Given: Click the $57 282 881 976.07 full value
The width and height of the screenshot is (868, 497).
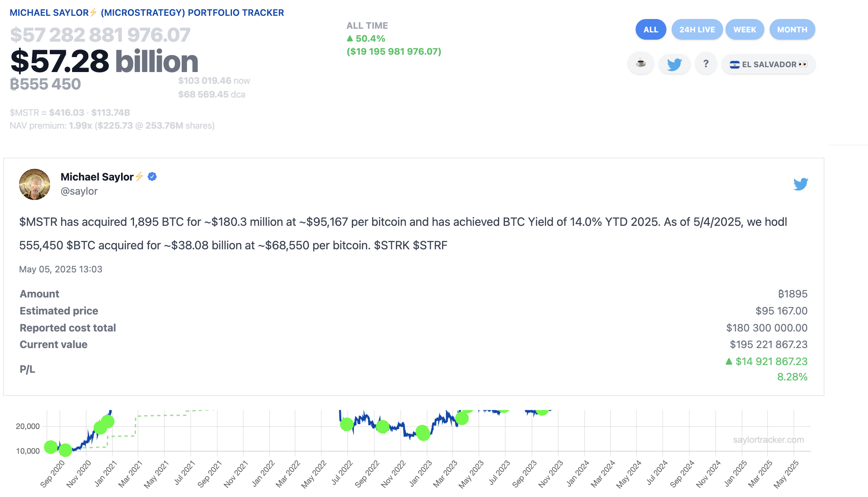Looking at the screenshot, I should coord(100,35).
